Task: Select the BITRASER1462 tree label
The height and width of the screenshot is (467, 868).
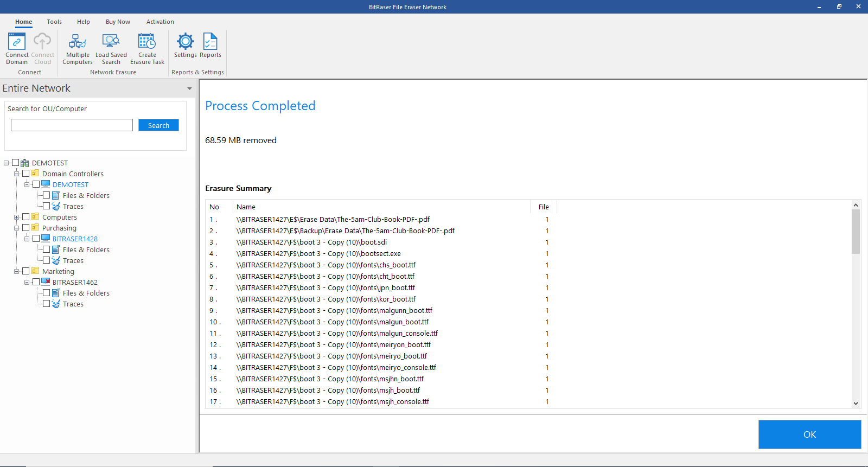Action: click(x=75, y=282)
